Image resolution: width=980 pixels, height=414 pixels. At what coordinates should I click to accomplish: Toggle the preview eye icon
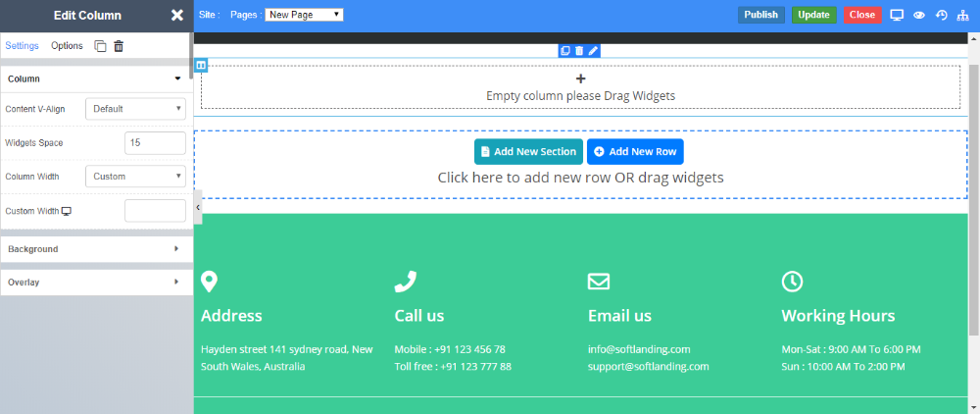coord(919,15)
